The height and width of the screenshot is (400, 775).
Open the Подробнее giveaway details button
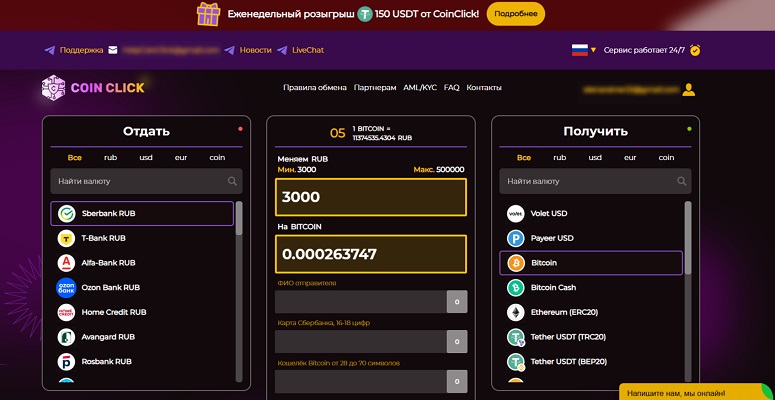[x=516, y=14]
